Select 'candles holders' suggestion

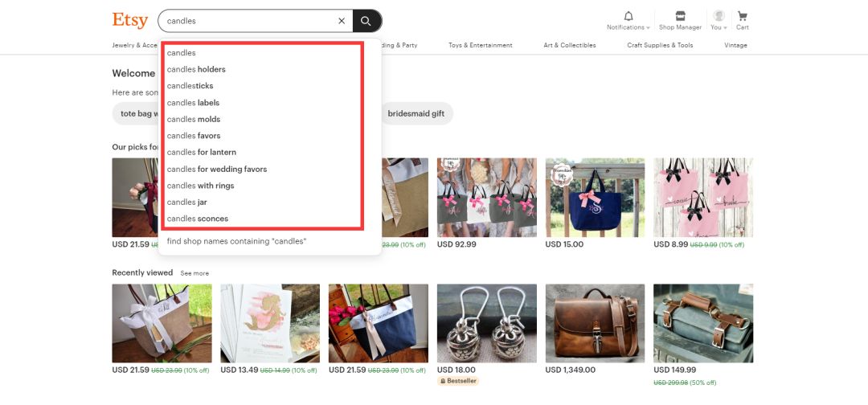click(x=196, y=70)
